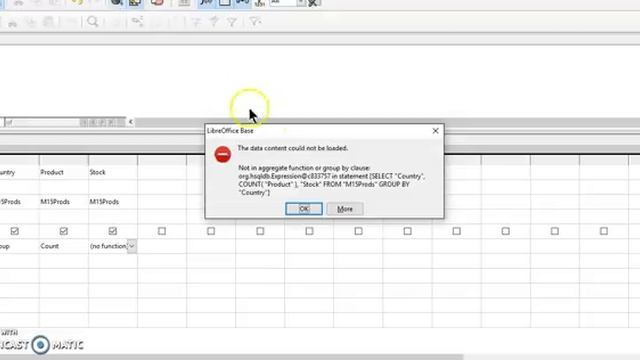Select the Product field name cell
640x360 pixels.
(x=64, y=172)
